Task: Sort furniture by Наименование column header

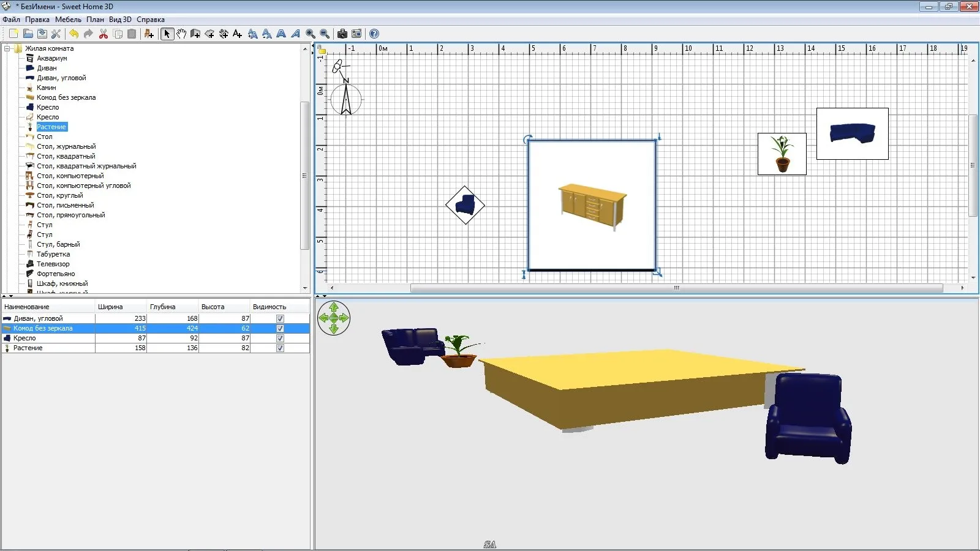Action: point(48,307)
